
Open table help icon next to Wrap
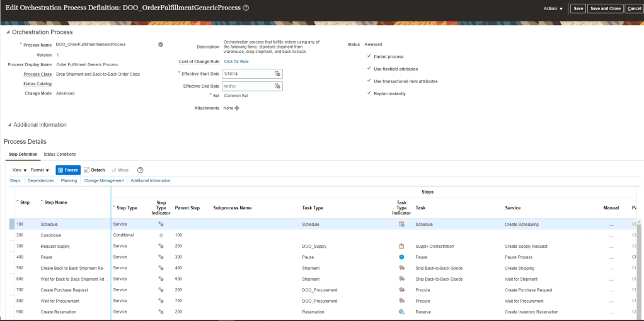point(140,170)
